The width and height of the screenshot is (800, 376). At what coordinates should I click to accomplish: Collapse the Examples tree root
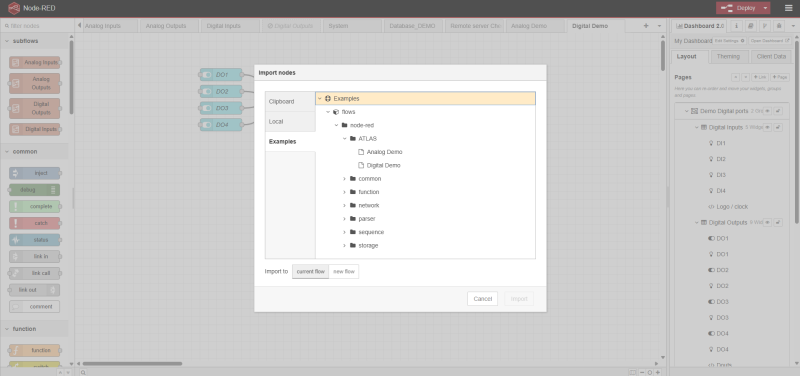click(x=320, y=98)
